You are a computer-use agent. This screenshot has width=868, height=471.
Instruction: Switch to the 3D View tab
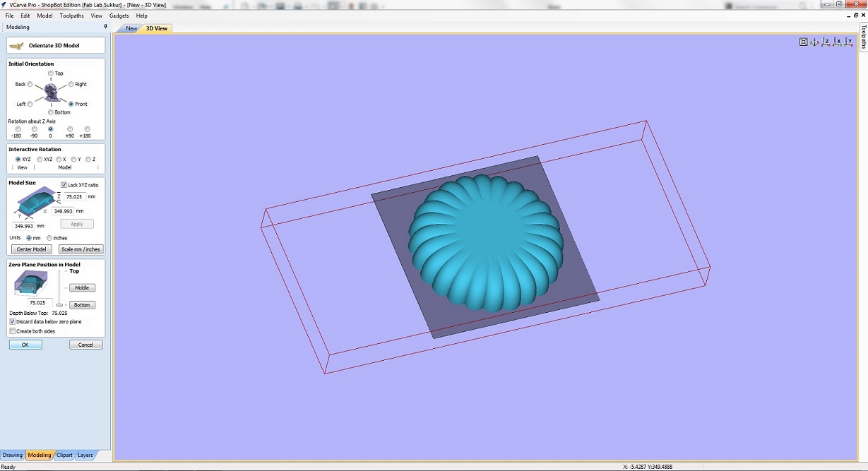157,29
